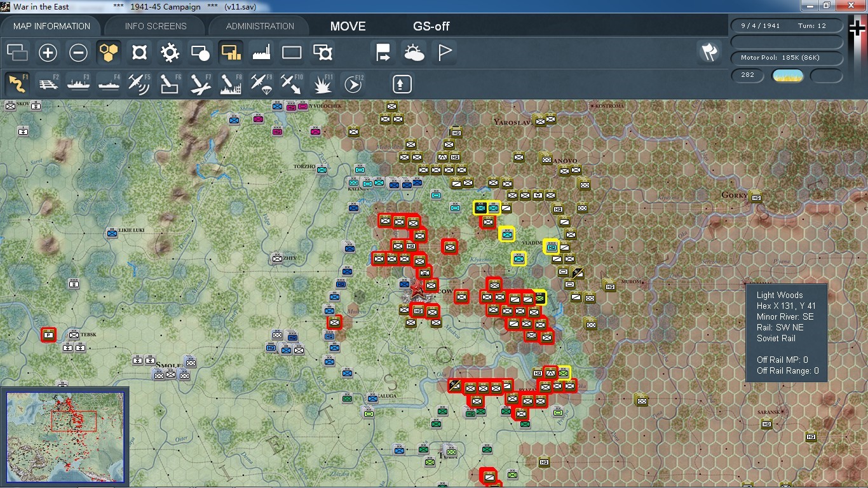Select the unit at Velikie Luki
This screenshot has height=488, width=868.
coord(112,233)
